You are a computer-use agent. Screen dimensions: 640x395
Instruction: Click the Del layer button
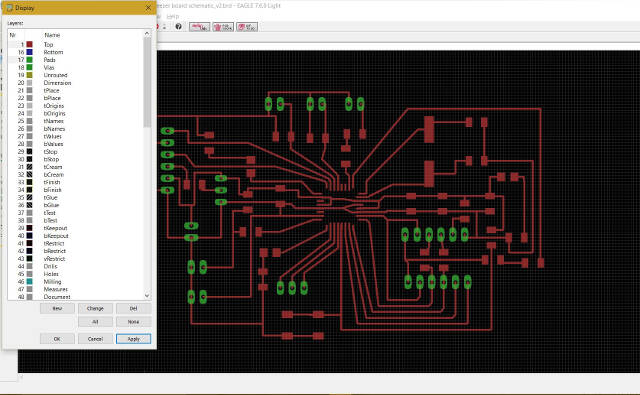click(133, 308)
